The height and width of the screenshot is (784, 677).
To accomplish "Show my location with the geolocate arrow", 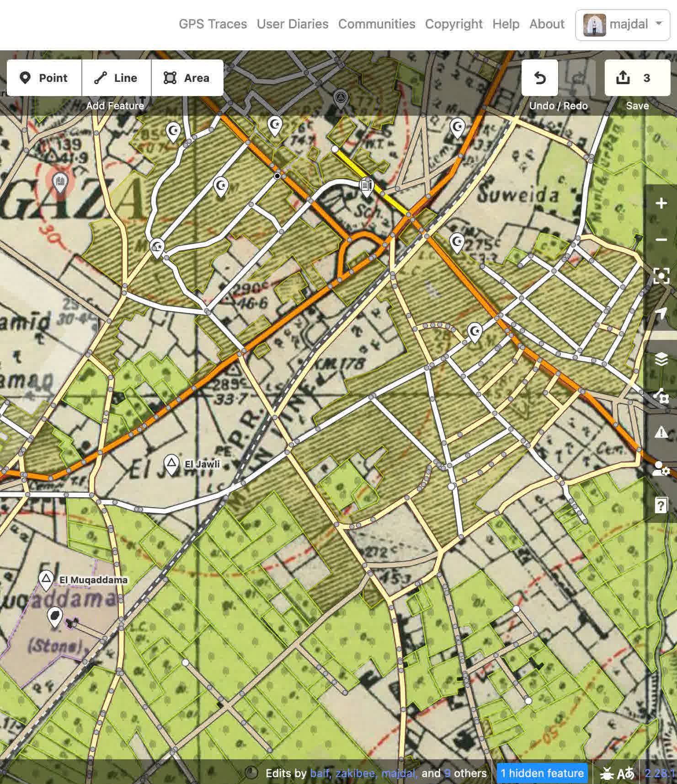I will (661, 313).
